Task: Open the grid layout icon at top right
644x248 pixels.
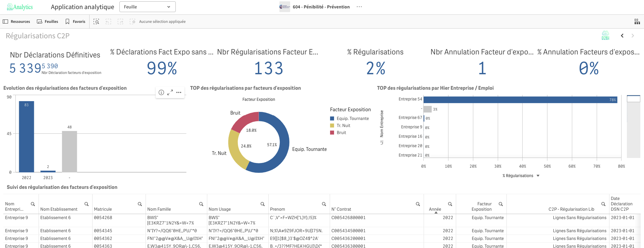Action: (x=637, y=22)
